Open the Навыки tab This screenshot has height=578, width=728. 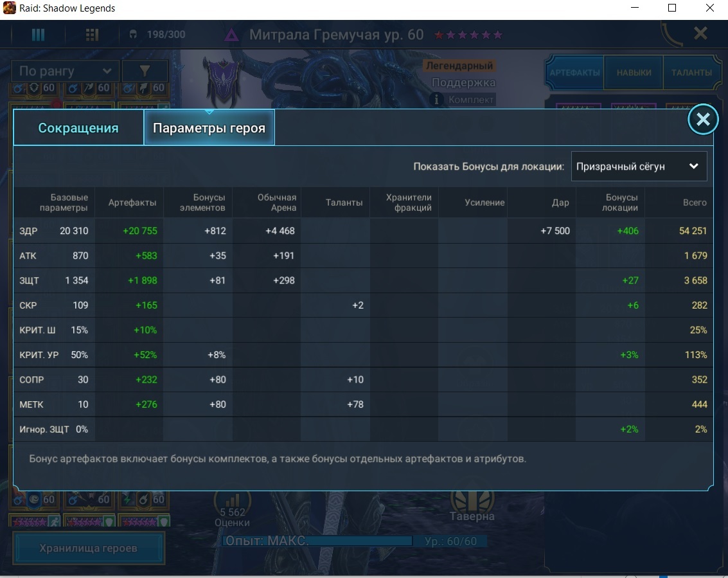[x=634, y=73]
